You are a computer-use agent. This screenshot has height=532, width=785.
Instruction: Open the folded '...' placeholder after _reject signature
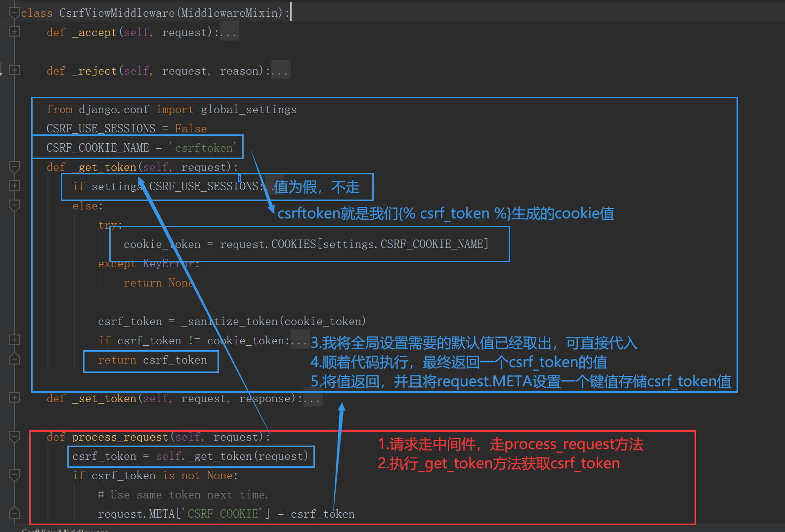point(280,71)
